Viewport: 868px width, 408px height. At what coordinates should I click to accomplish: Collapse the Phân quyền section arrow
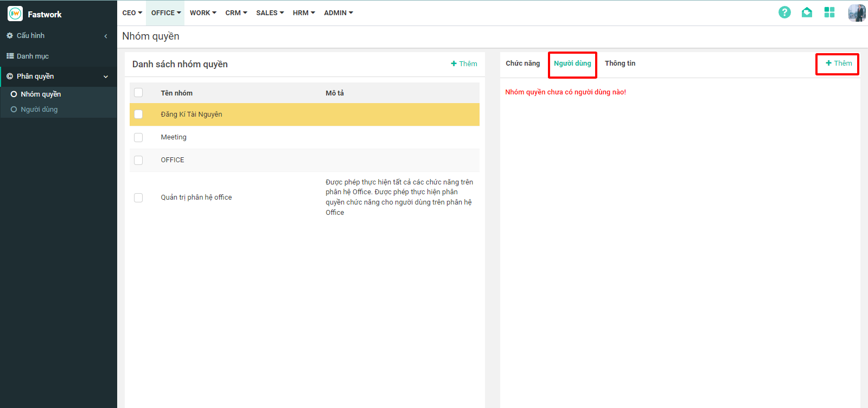(106, 77)
